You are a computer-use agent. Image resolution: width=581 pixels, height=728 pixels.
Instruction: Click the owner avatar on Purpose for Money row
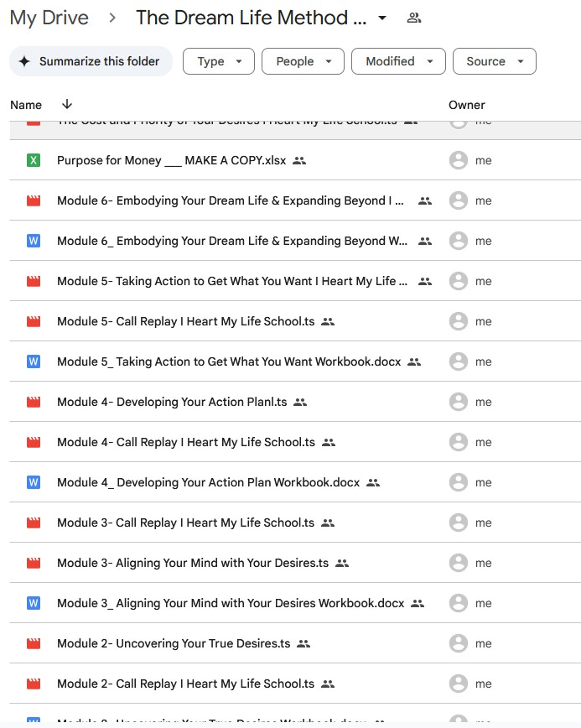[458, 160]
